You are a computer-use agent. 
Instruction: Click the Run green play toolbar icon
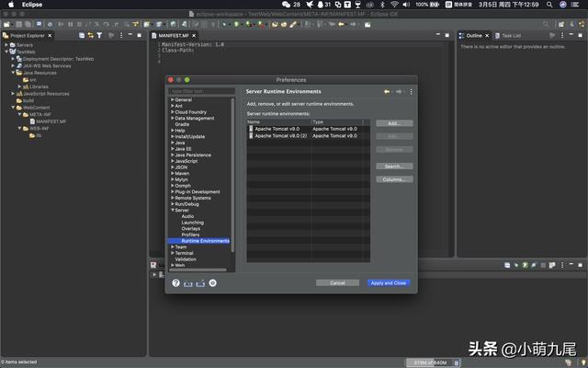(236, 25)
